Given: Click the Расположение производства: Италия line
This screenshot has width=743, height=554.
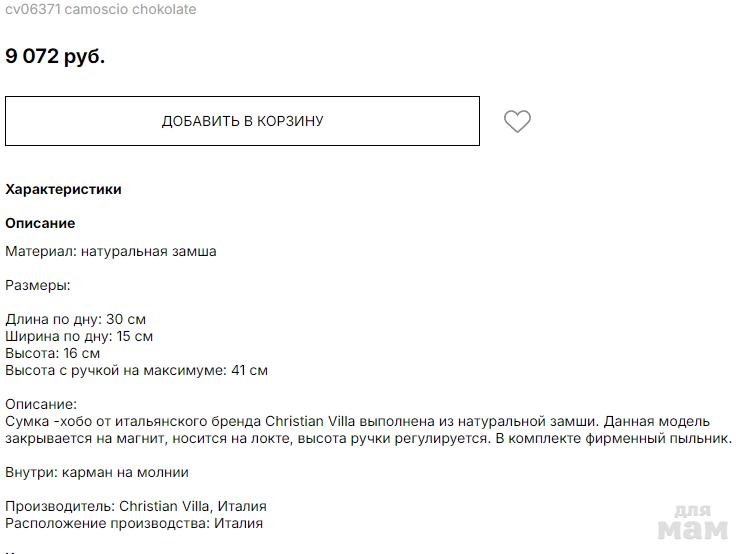Looking at the screenshot, I should pos(134,523).
